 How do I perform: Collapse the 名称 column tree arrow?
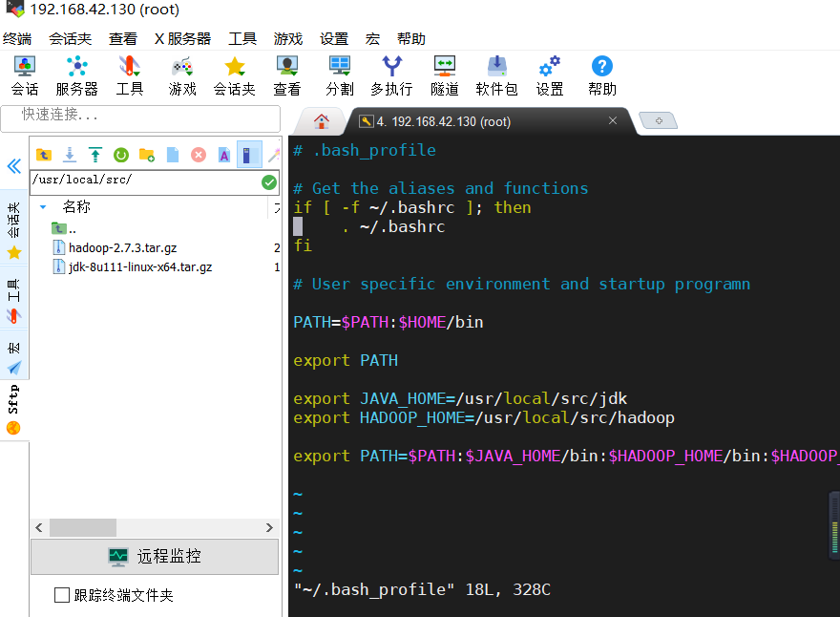click(x=43, y=207)
